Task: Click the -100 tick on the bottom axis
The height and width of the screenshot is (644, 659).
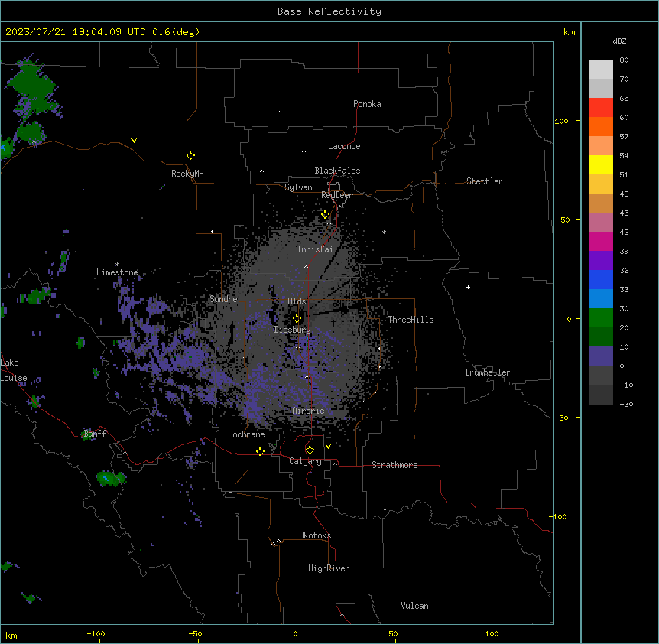Action: (x=96, y=633)
